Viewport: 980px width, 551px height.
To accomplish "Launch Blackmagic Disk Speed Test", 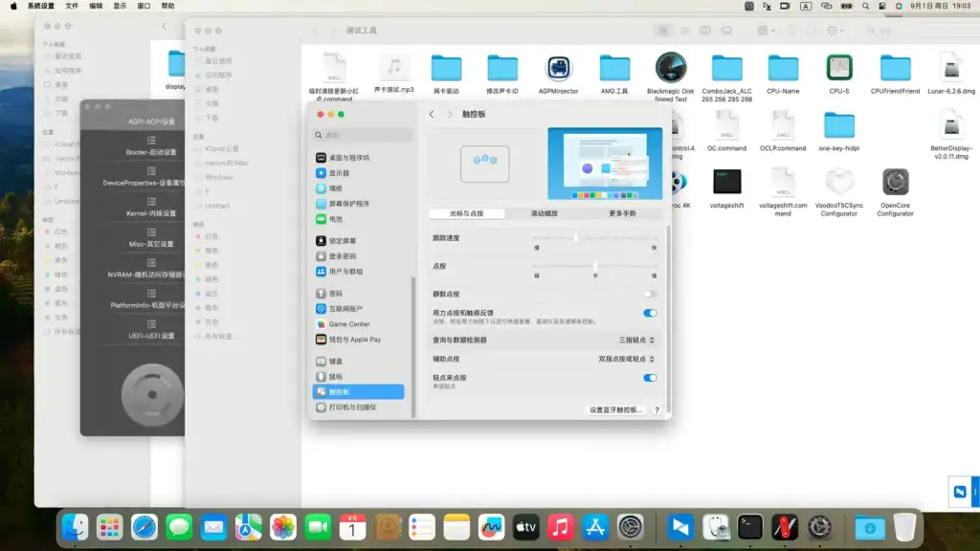I will [671, 68].
